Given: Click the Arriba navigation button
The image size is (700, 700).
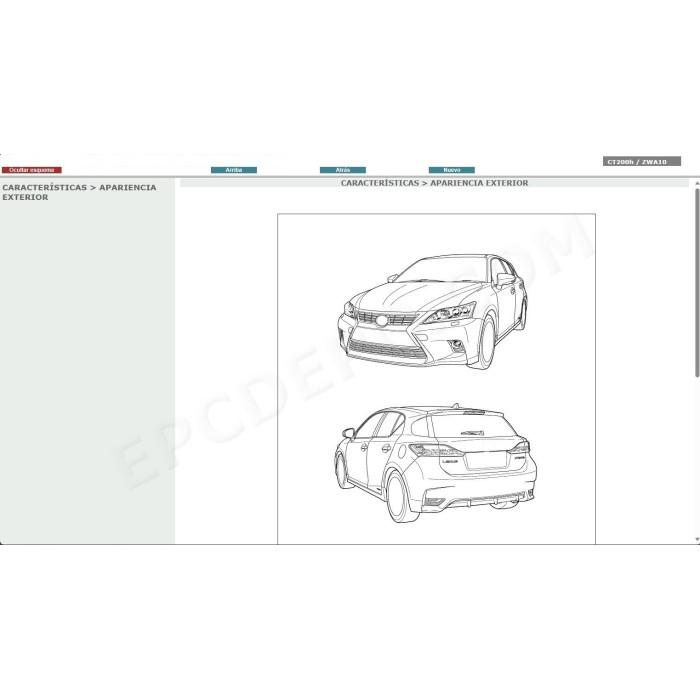Looking at the screenshot, I should pos(233,170).
